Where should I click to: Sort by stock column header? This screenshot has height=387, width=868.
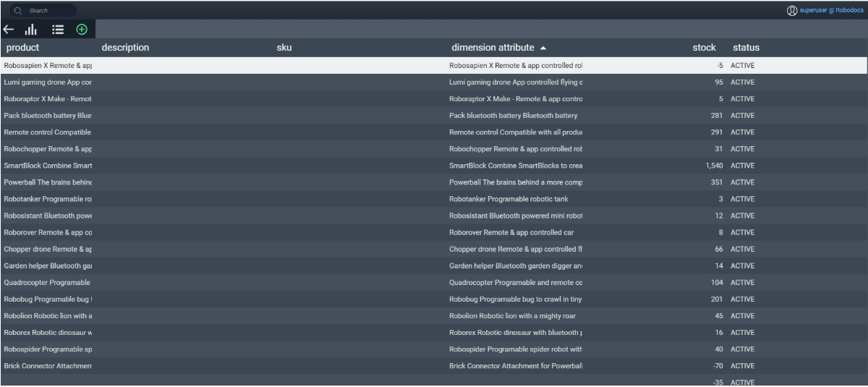coord(704,48)
